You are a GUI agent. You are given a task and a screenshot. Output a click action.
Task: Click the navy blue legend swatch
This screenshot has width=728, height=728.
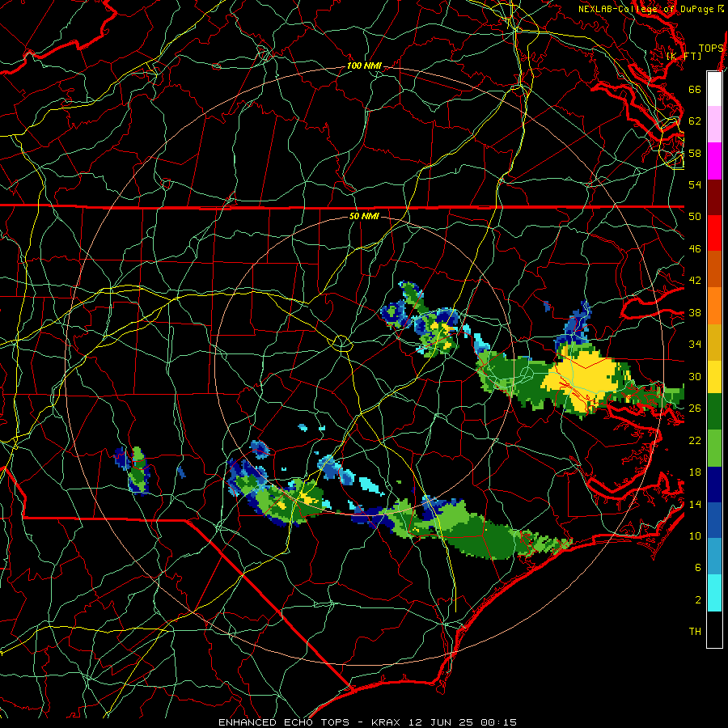(714, 485)
